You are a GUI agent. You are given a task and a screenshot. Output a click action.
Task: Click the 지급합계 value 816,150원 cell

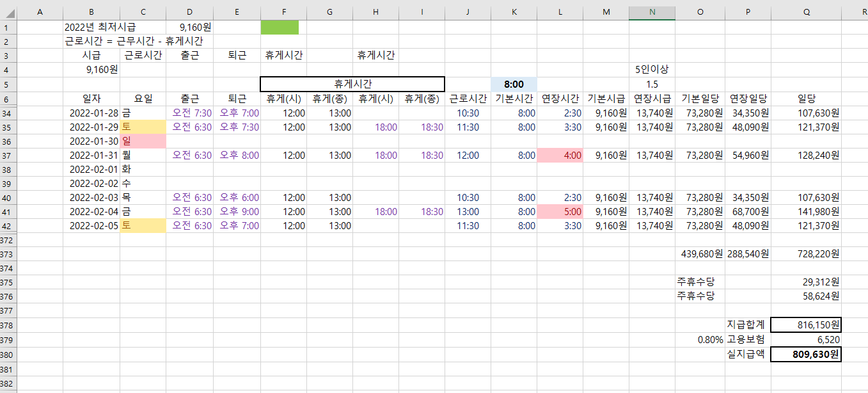click(x=806, y=325)
